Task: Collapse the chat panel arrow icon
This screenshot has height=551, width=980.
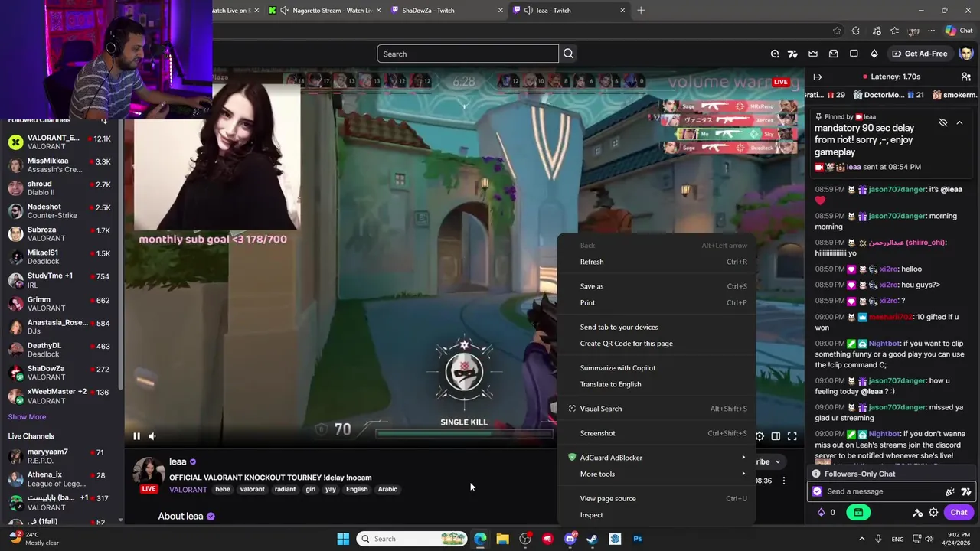Action: point(818,77)
